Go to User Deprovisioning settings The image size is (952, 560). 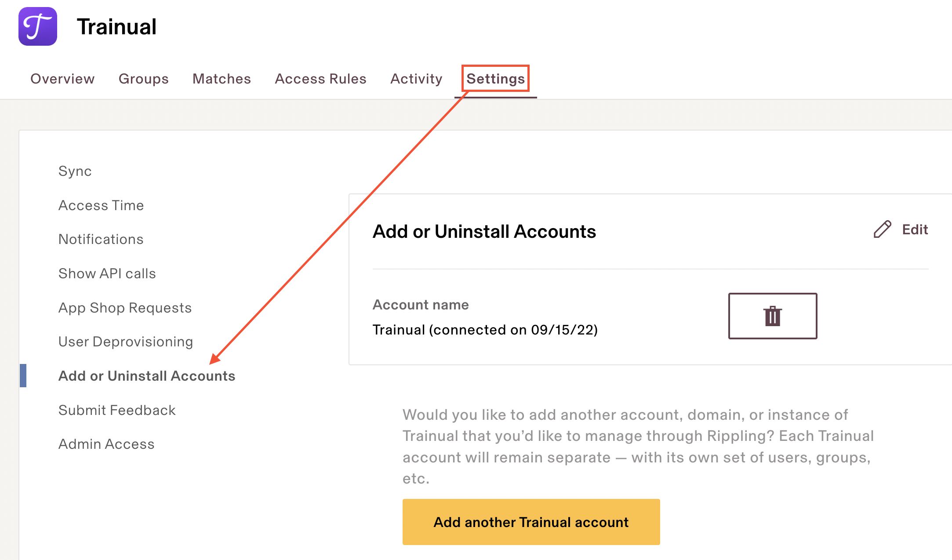coord(126,342)
